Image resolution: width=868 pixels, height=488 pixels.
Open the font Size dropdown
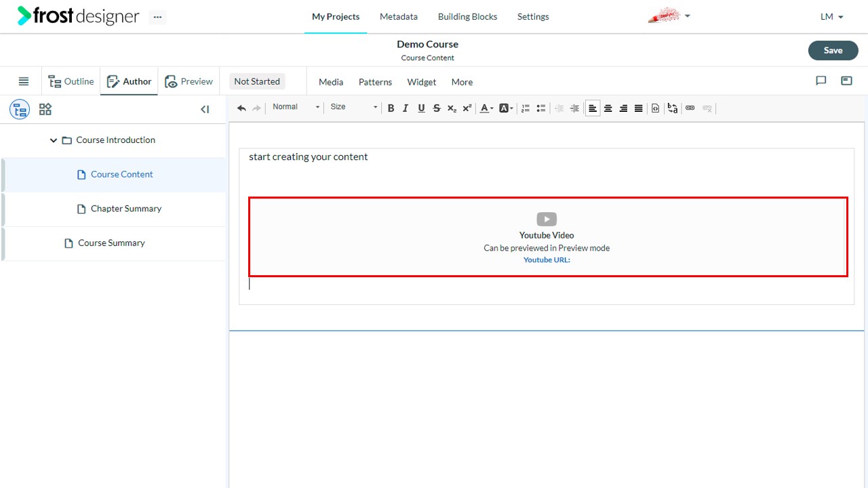[353, 107]
